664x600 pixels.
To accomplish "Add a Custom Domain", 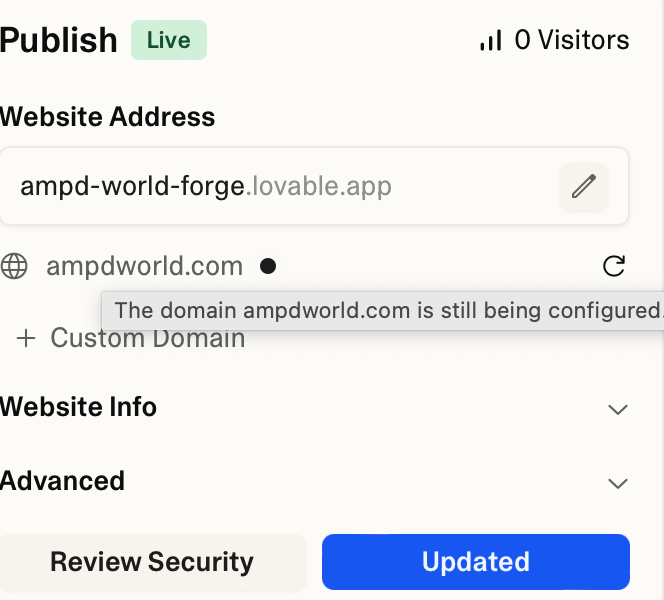I will (x=130, y=338).
